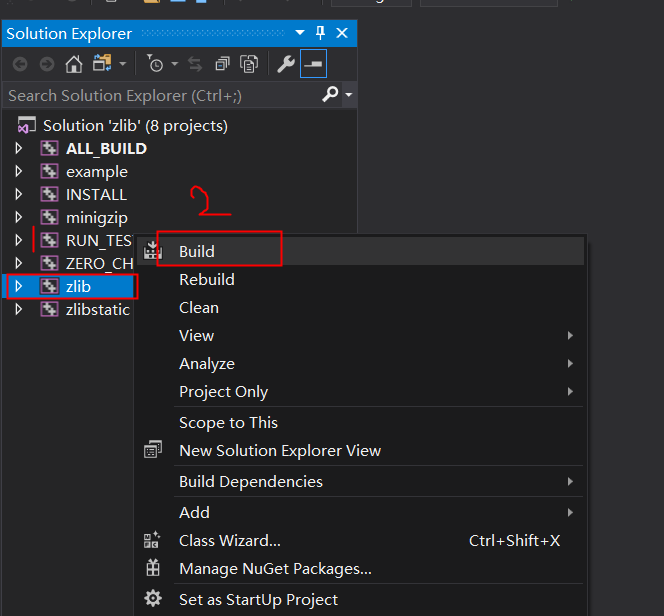Click the Sync with Active Document icon
This screenshot has width=664, height=616.
195,64
